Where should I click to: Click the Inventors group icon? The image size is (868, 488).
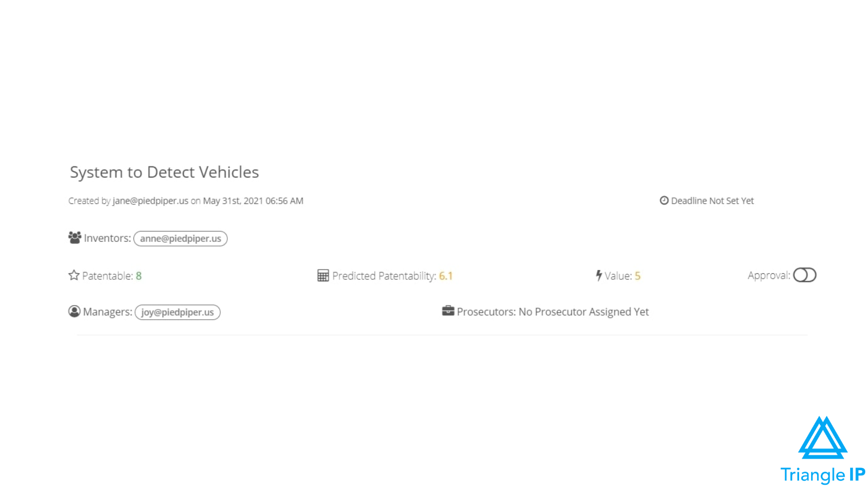click(75, 237)
